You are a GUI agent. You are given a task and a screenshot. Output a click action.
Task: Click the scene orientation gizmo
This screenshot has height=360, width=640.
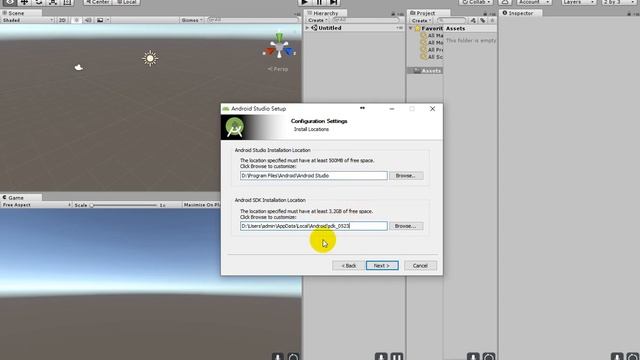click(x=279, y=47)
